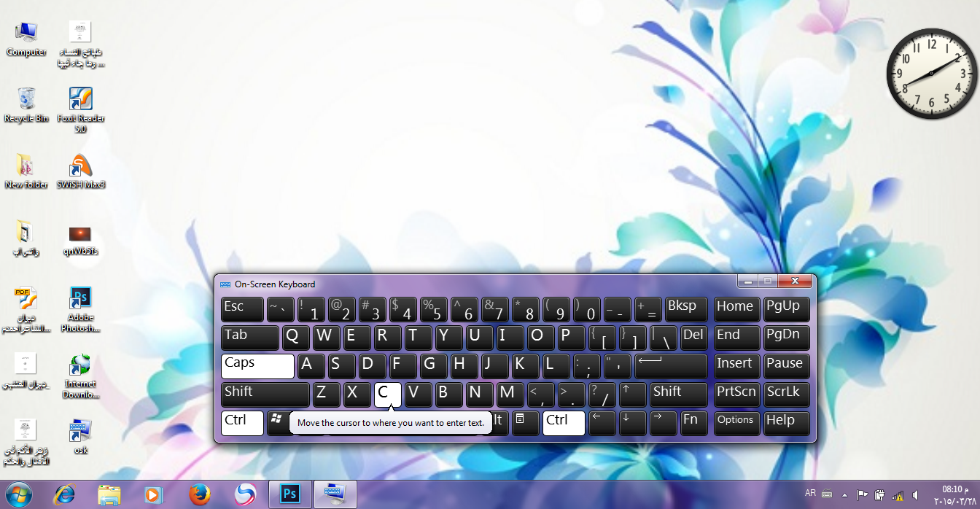This screenshot has height=509, width=980.
Task: Open the AR input language selector
Action: (810, 494)
